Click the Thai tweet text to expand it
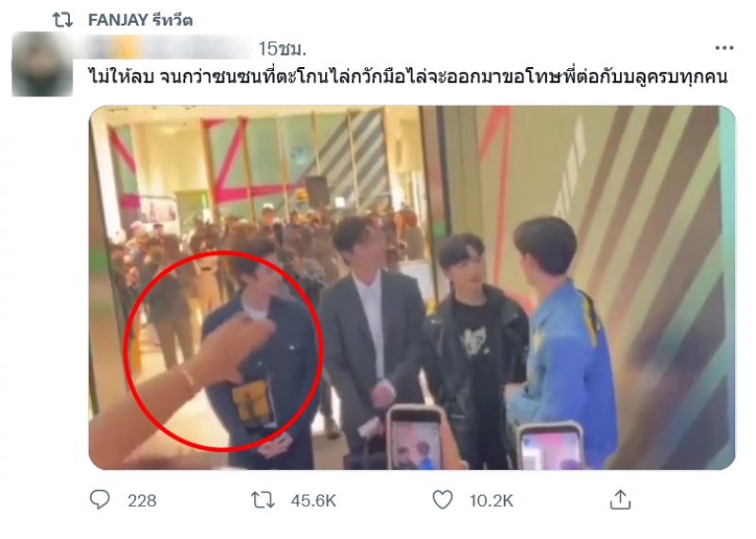Image resolution: width=756 pixels, height=539 pixels. (x=408, y=77)
